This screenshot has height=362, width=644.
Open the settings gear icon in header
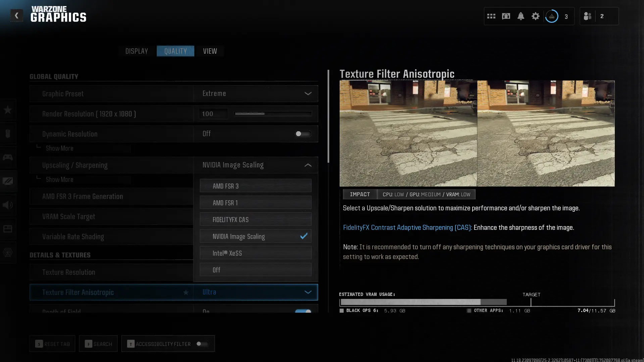[536, 16]
